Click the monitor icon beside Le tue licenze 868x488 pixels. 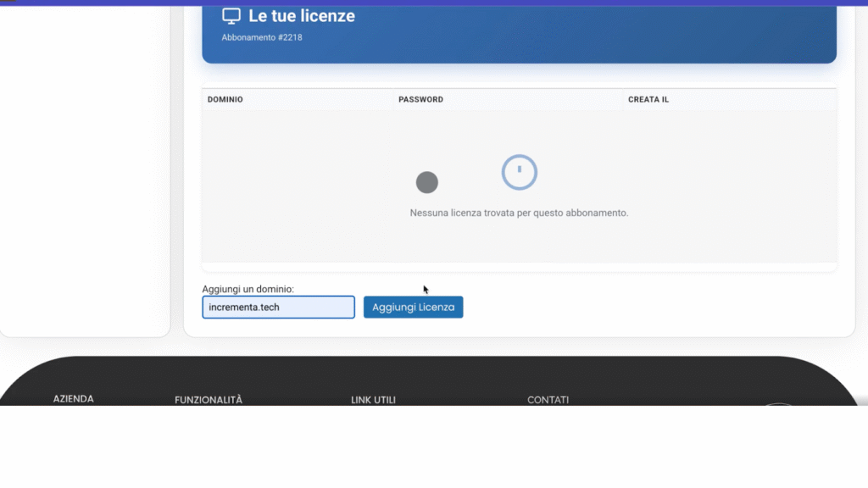[231, 16]
